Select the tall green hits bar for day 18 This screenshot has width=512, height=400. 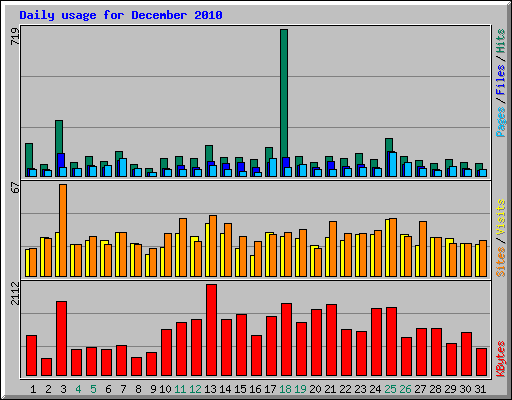pos(284,93)
